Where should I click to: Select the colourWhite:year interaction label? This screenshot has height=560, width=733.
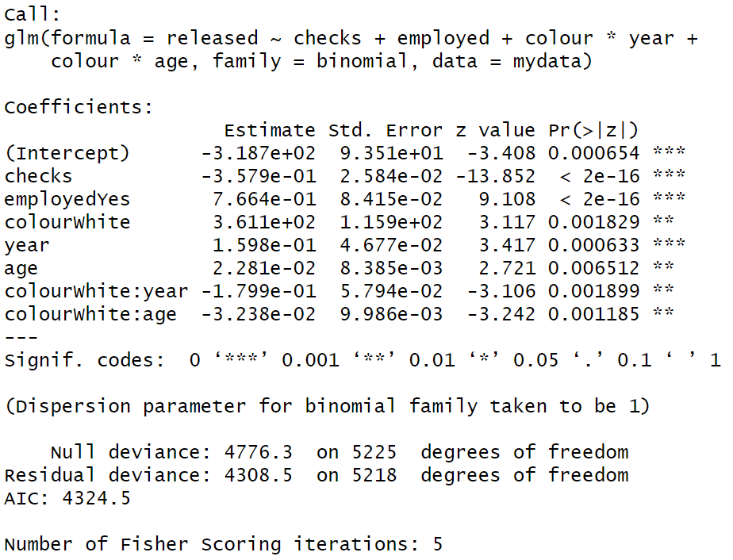(x=96, y=291)
